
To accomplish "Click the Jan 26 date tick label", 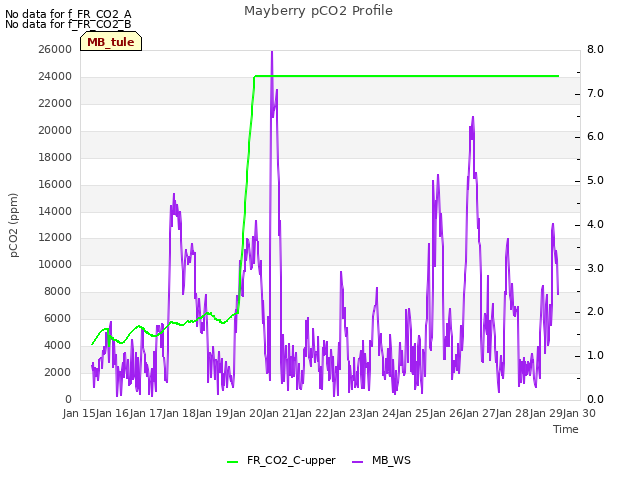I will tap(446, 413).
